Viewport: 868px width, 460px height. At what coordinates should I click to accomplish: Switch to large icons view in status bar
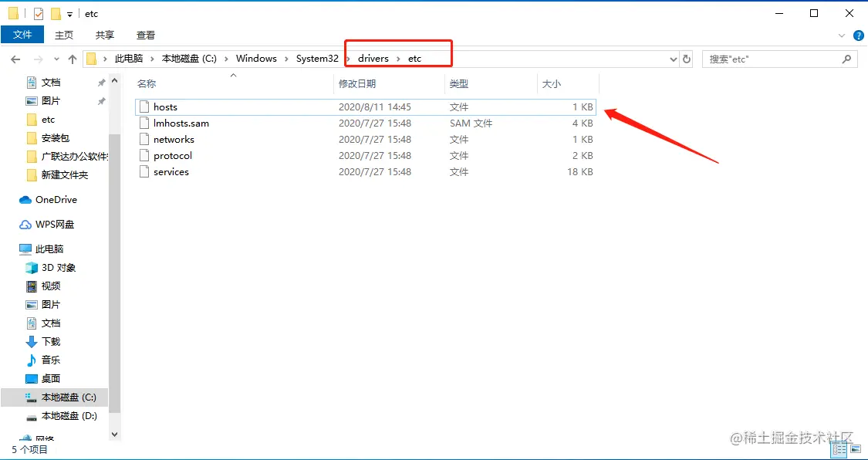tap(854, 449)
